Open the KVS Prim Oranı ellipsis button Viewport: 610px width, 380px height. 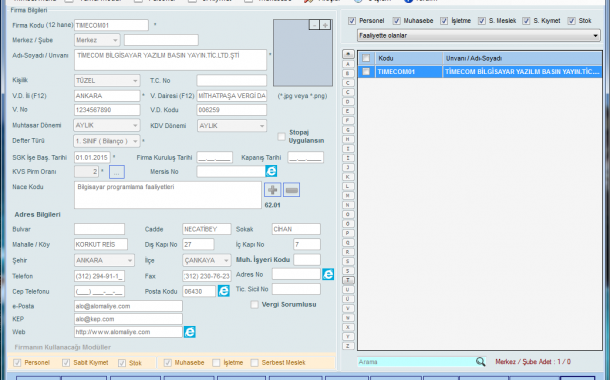117,172
